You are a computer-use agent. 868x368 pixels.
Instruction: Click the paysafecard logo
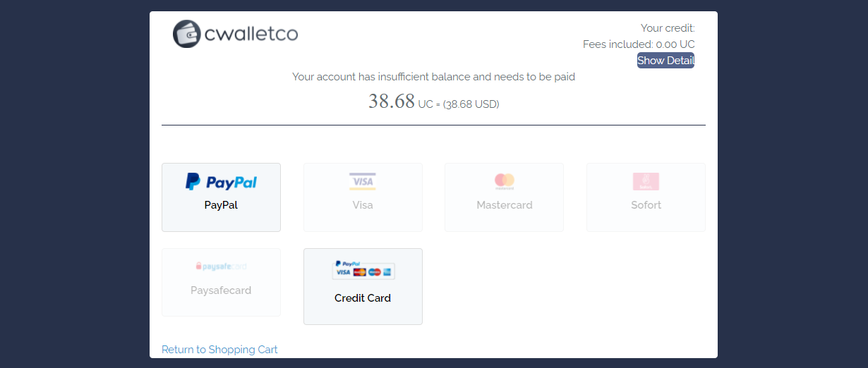tap(221, 267)
